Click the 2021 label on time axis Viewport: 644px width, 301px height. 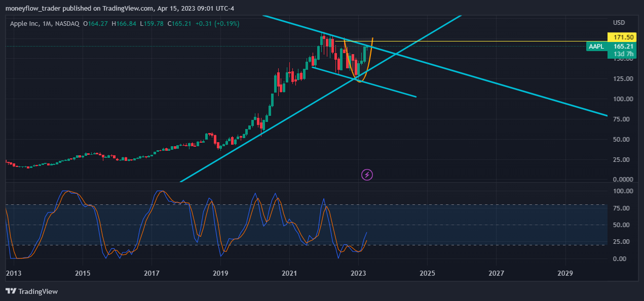(x=289, y=273)
